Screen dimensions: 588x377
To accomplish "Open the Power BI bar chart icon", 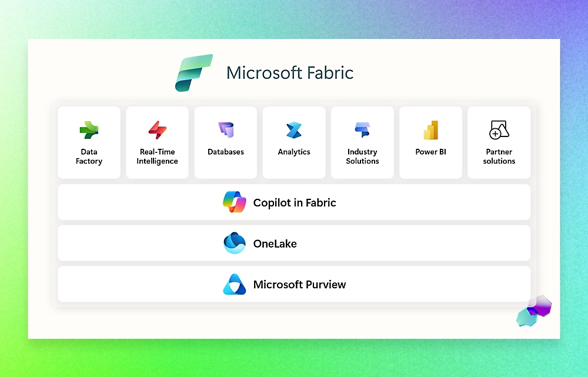I will [x=430, y=129].
